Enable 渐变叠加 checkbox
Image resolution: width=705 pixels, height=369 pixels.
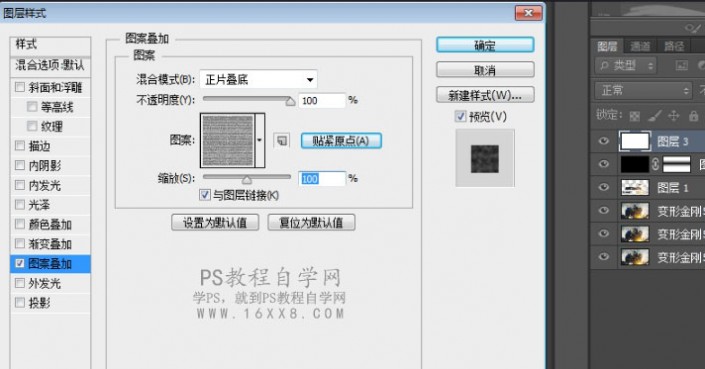click(20, 244)
